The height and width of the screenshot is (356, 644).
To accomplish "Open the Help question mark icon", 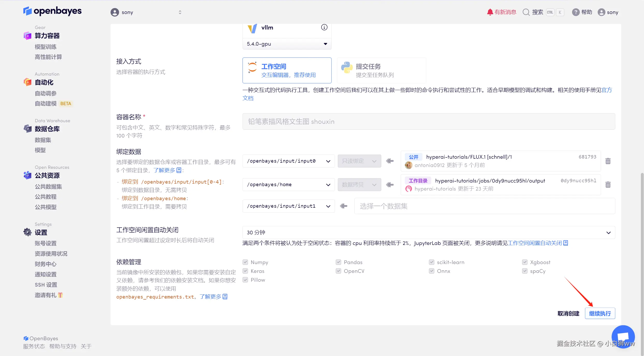I will pyautogui.click(x=575, y=12).
